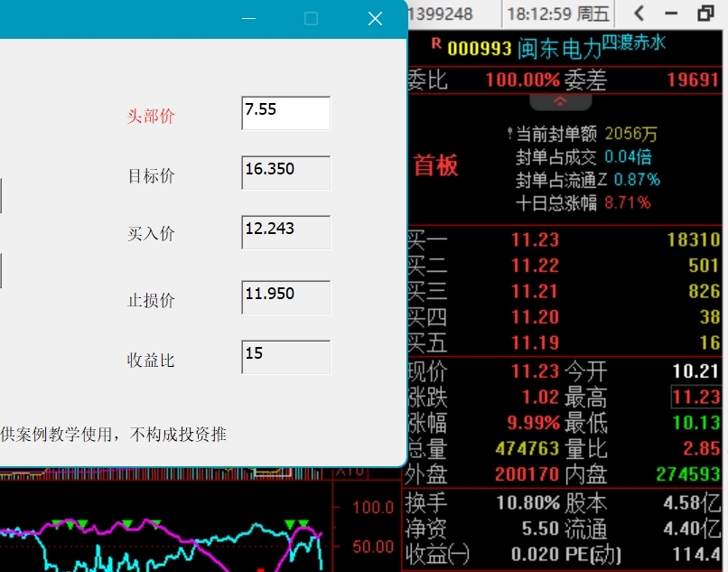This screenshot has width=728, height=572.
Task: Click 当前封单额 value 2056万
Action: (631, 134)
